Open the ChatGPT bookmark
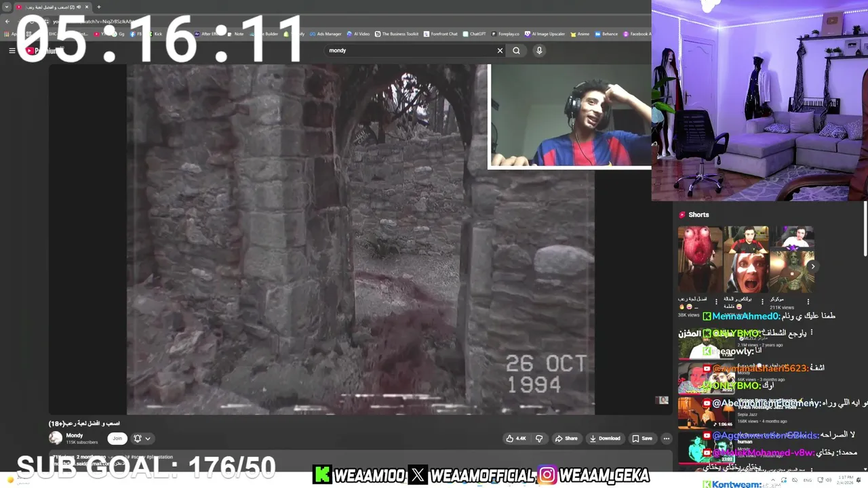868x488 pixels. pyautogui.click(x=474, y=34)
